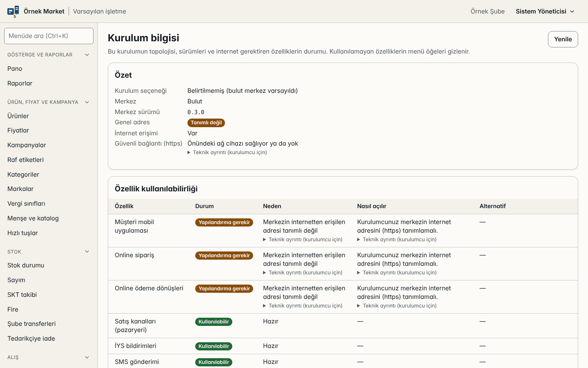
Task: Click Örnek Şube in the header
Action: (488, 11)
